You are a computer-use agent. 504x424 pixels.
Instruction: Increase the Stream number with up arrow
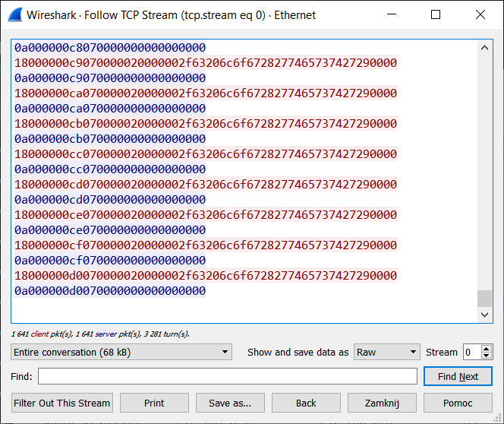pos(487,349)
